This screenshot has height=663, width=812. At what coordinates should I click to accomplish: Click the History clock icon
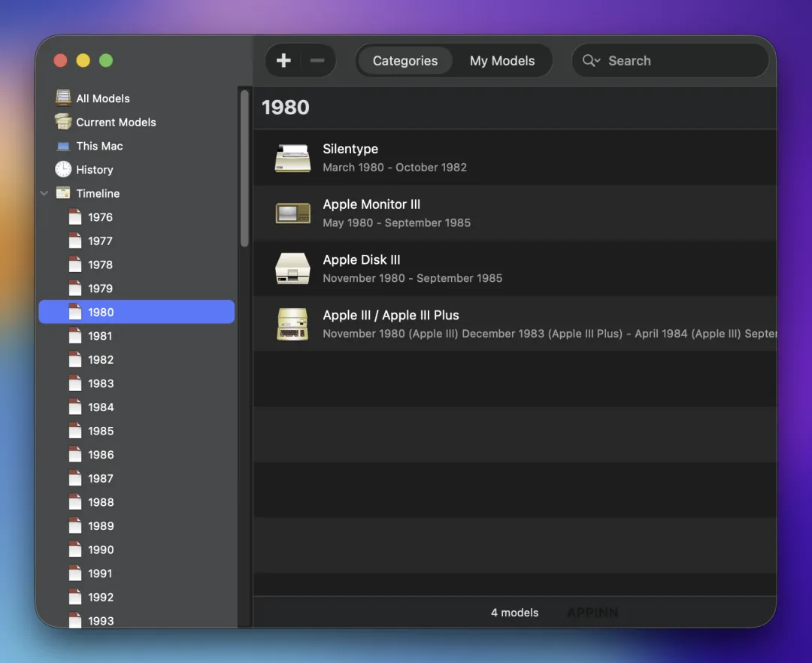pos(63,169)
